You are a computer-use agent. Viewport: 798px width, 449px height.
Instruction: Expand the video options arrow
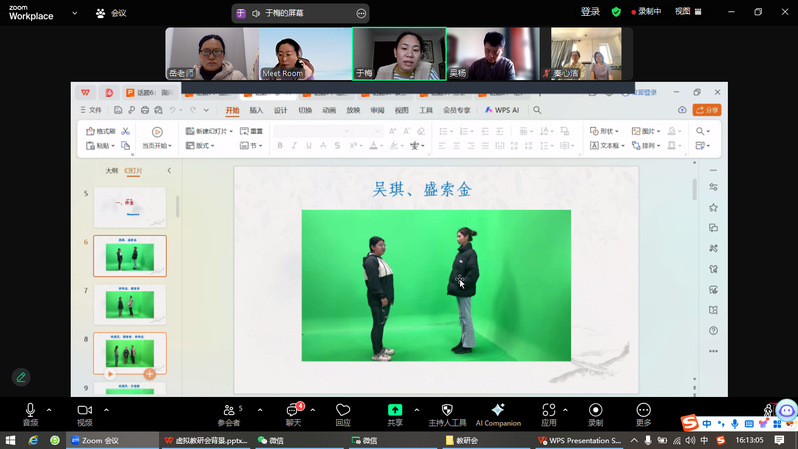[106, 409]
